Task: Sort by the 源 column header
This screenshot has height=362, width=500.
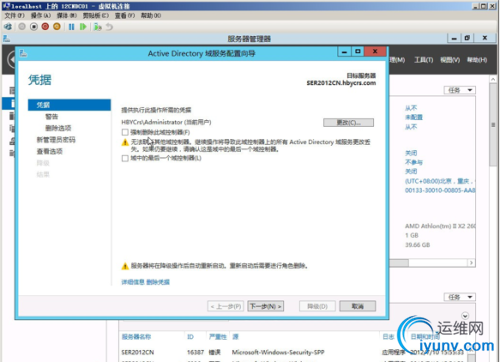Action: pyautogui.click(x=235, y=337)
